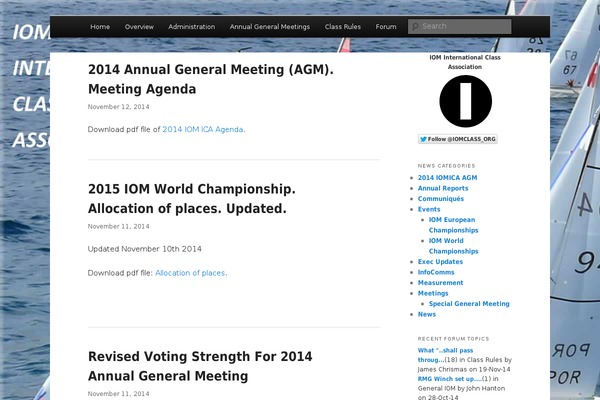600x400 pixels.
Task: Open Revised Voting Strength post title
Action: click(200, 366)
